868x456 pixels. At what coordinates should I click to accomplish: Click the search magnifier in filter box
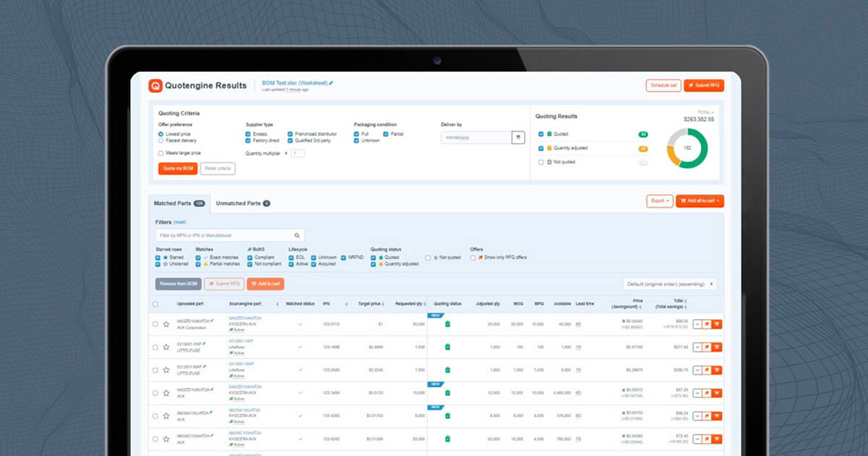(297, 235)
